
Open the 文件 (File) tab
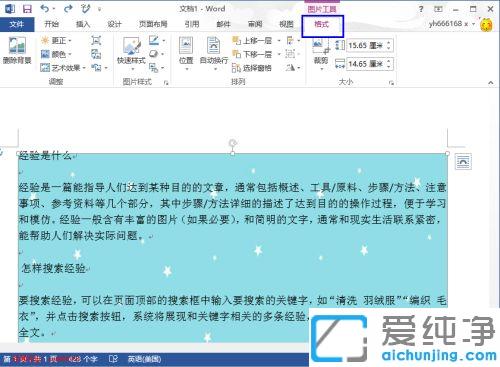pyautogui.click(x=17, y=24)
